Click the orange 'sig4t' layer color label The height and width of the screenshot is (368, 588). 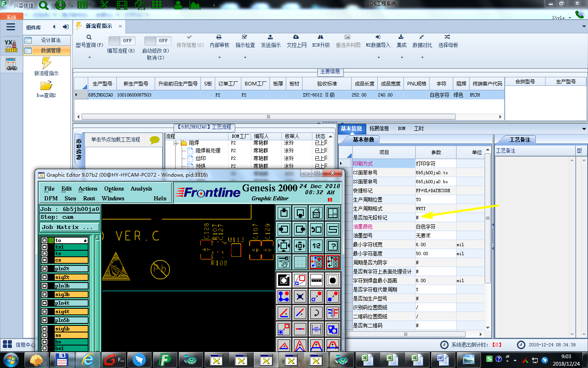(x=71, y=312)
